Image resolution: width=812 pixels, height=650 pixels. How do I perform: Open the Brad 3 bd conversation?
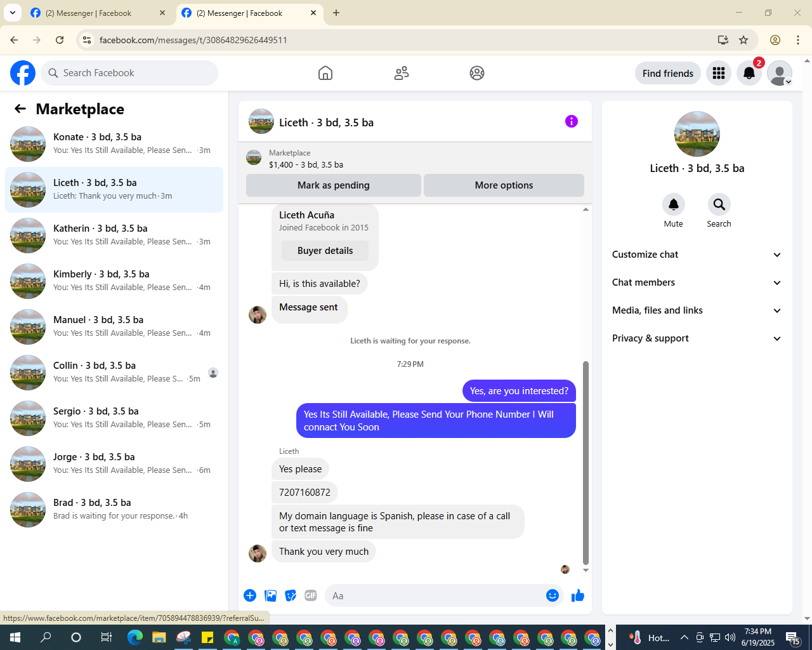point(114,510)
